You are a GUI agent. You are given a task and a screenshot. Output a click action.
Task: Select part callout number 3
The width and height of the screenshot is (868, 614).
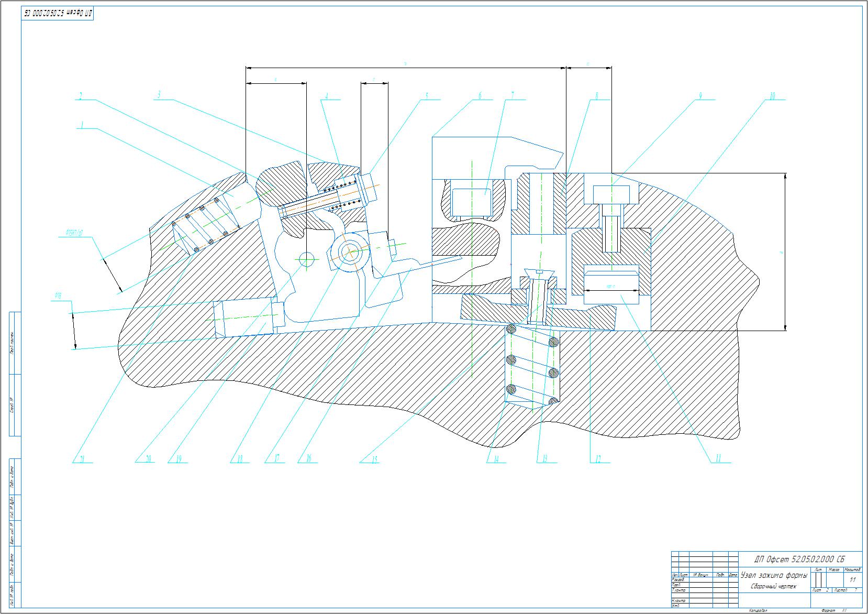[x=159, y=95]
